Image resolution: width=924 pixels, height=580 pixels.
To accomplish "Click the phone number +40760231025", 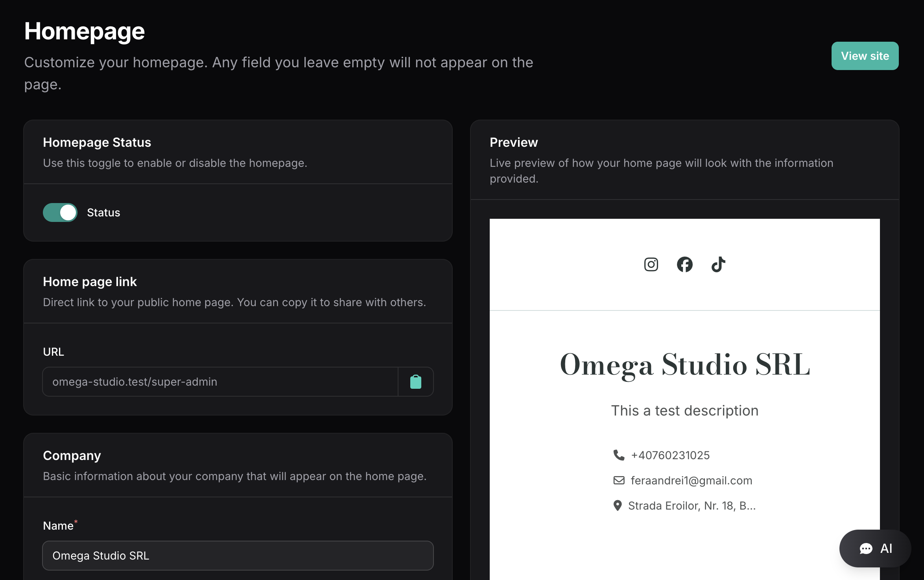I will pyautogui.click(x=670, y=455).
